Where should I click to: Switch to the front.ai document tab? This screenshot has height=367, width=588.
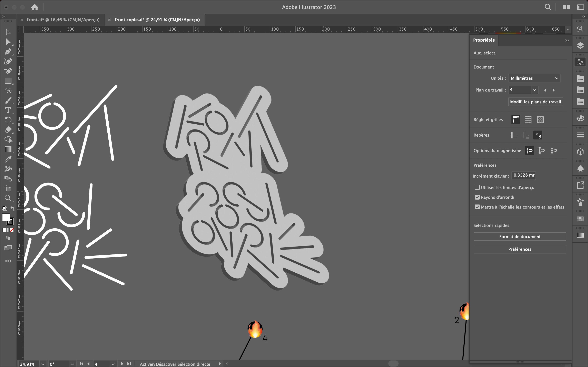63,20
